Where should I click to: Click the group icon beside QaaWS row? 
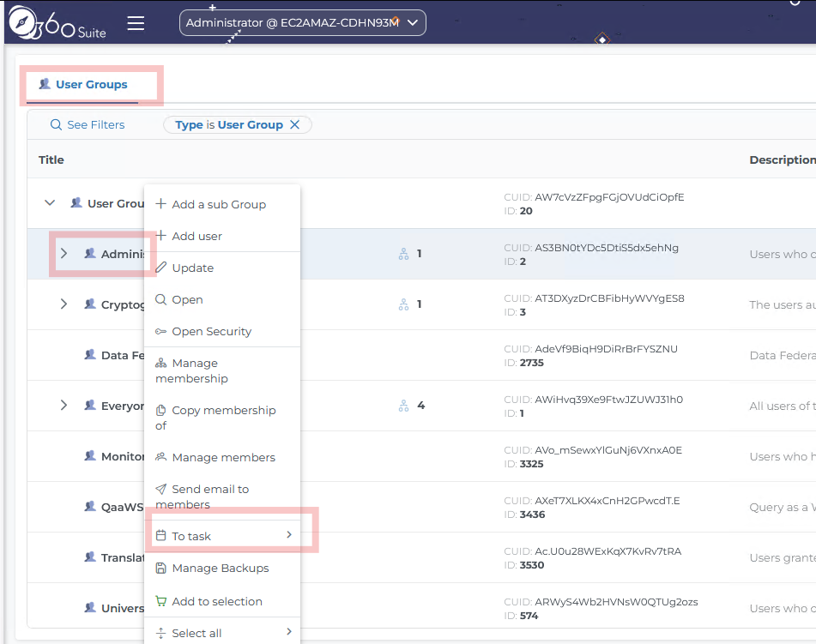[90, 506]
